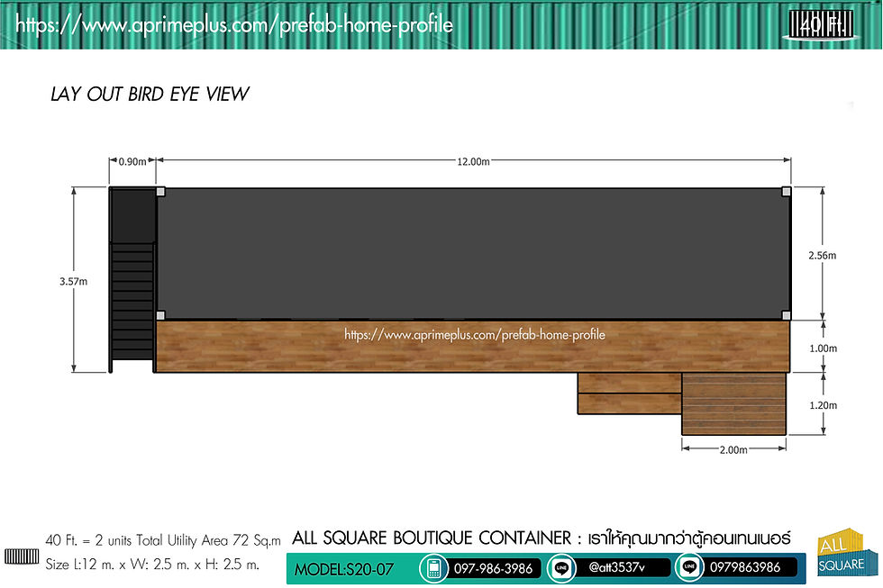Viewport: 883px width, 588px height.
Task: Click the 40 Ft. container logo
Action: click(x=821, y=24)
